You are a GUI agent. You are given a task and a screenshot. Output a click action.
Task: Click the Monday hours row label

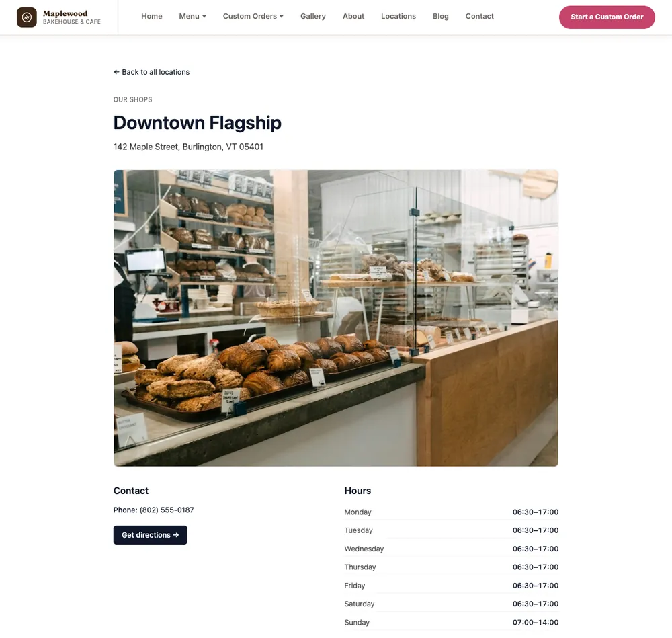pos(358,512)
